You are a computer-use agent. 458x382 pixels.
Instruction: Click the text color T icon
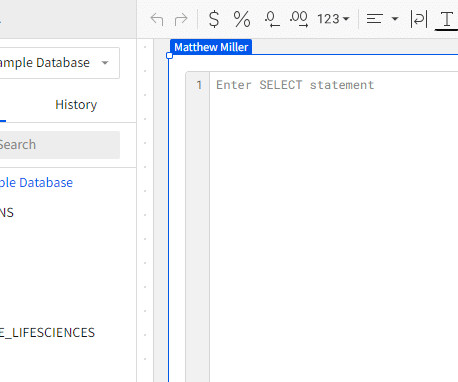coord(447,20)
